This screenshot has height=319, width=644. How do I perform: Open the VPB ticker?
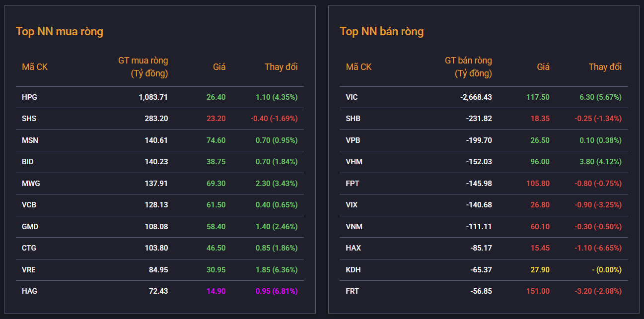coord(353,140)
